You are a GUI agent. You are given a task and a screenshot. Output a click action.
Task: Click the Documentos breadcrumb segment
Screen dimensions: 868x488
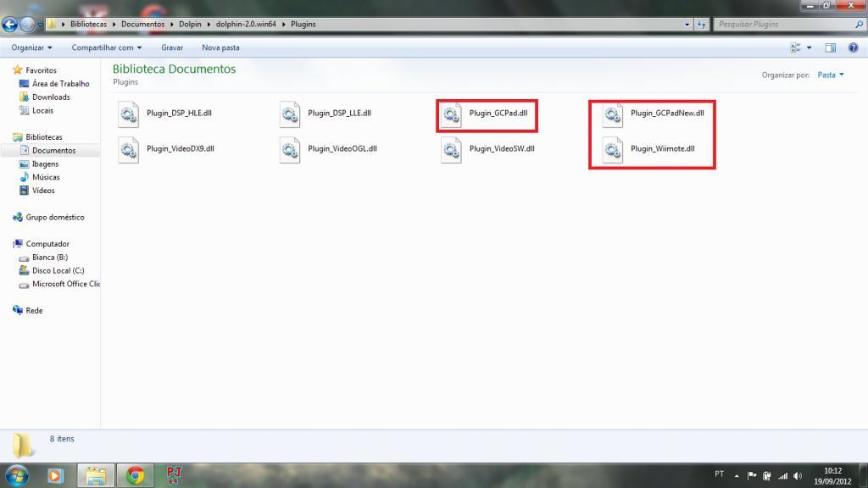[x=142, y=25]
